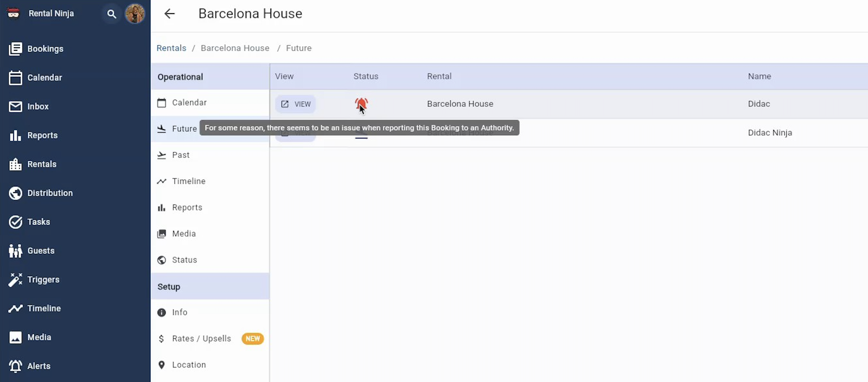Click the Rentals breadcrumb link

171,48
